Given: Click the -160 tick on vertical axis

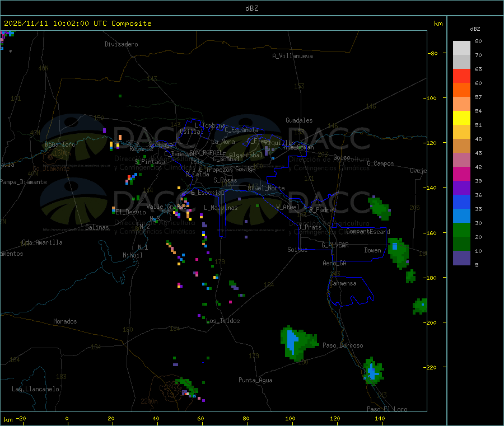Looking at the screenshot, I should pos(431,233).
